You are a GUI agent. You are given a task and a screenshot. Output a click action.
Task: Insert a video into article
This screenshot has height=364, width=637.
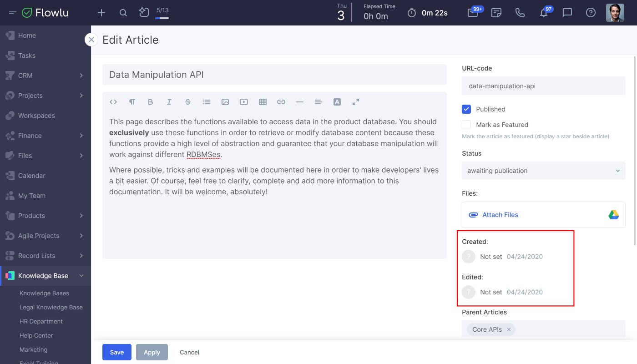pos(244,102)
